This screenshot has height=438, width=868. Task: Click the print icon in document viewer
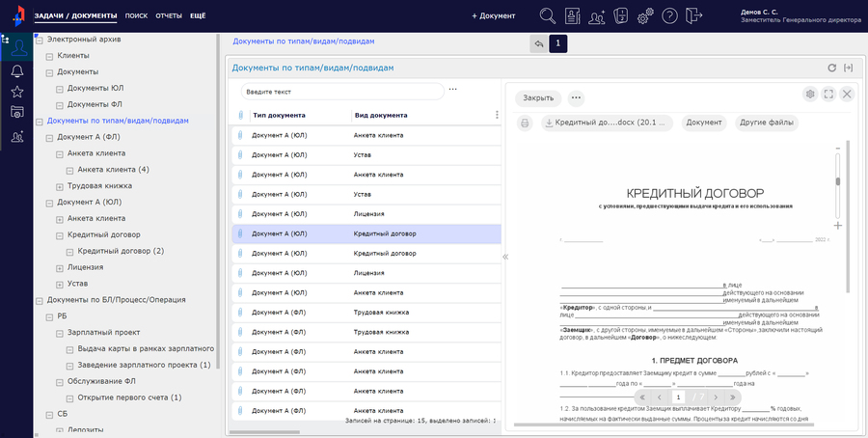coord(525,123)
